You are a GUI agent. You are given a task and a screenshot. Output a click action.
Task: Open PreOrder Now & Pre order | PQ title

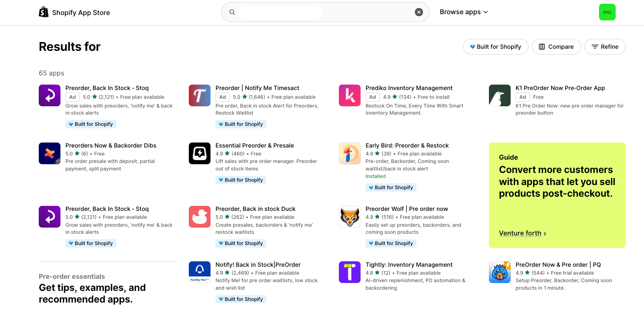pos(558,265)
